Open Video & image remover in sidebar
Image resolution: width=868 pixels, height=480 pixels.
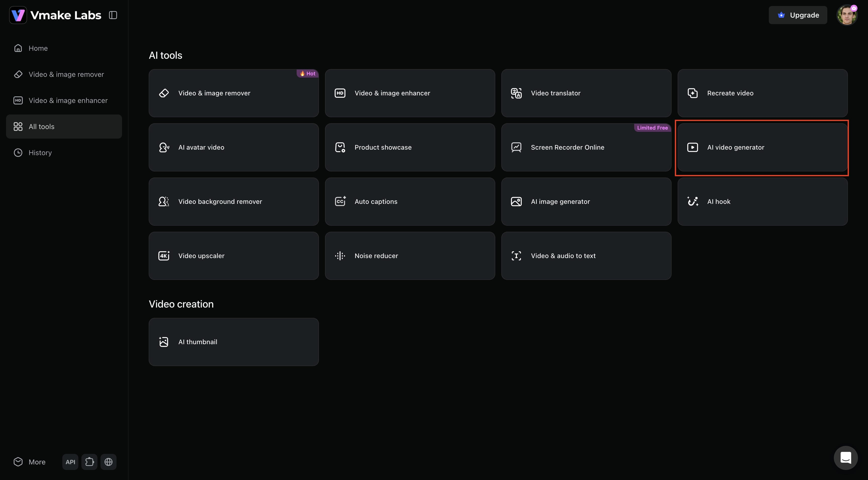(64, 74)
